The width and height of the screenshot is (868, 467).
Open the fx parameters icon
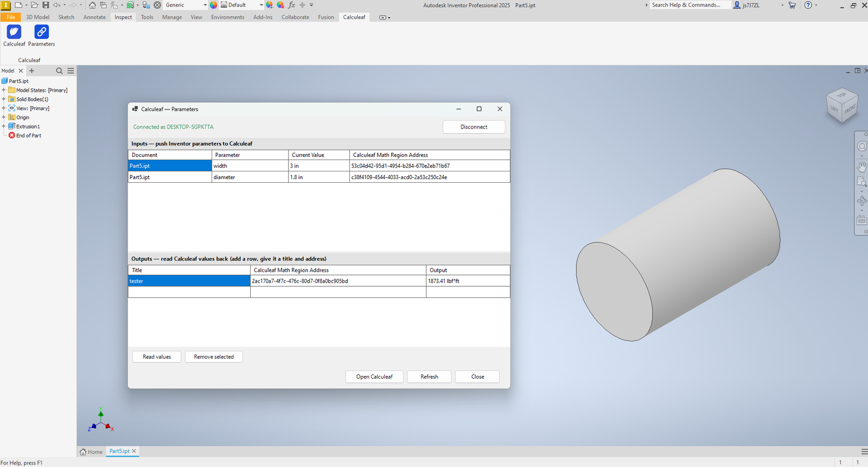(292, 5)
